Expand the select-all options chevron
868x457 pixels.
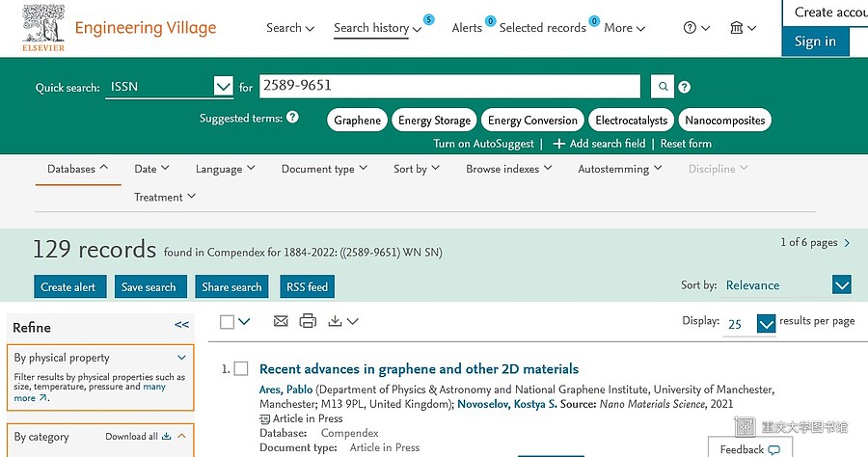click(x=244, y=321)
